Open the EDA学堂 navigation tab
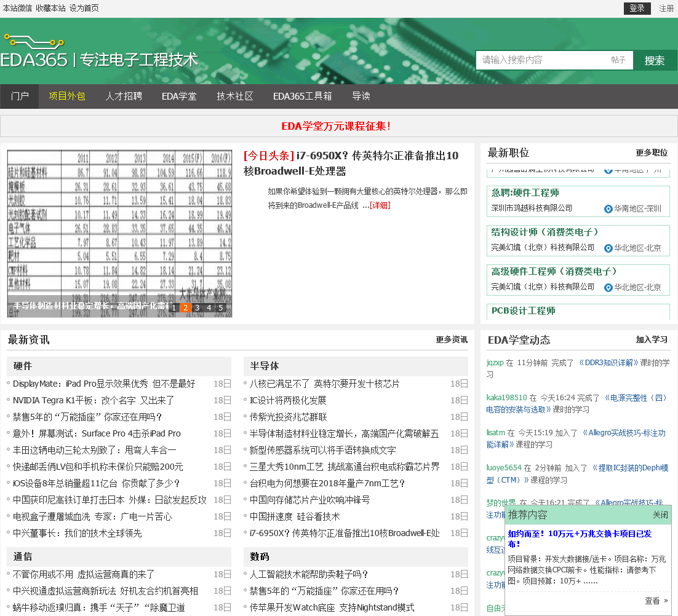678x616 pixels. [179, 97]
